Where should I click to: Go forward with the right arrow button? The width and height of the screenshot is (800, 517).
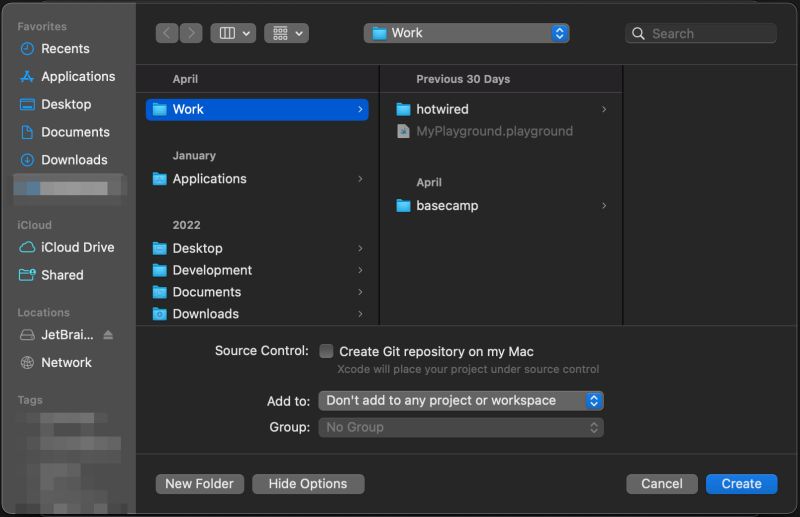(x=191, y=33)
